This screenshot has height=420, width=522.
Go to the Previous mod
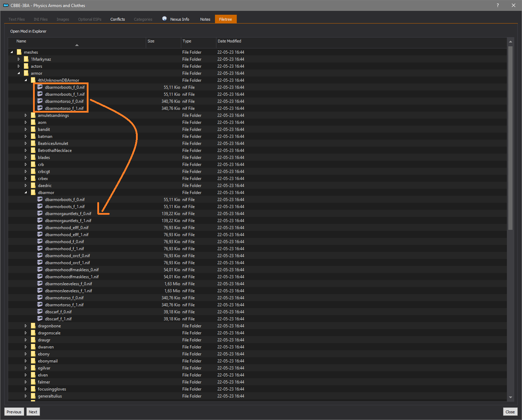tap(14, 412)
